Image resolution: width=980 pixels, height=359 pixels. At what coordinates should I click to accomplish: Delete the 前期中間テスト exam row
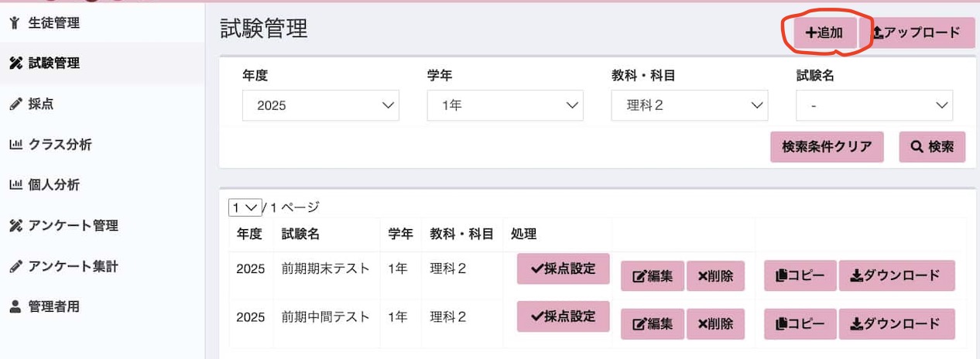pyautogui.click(x=715, y=323)
